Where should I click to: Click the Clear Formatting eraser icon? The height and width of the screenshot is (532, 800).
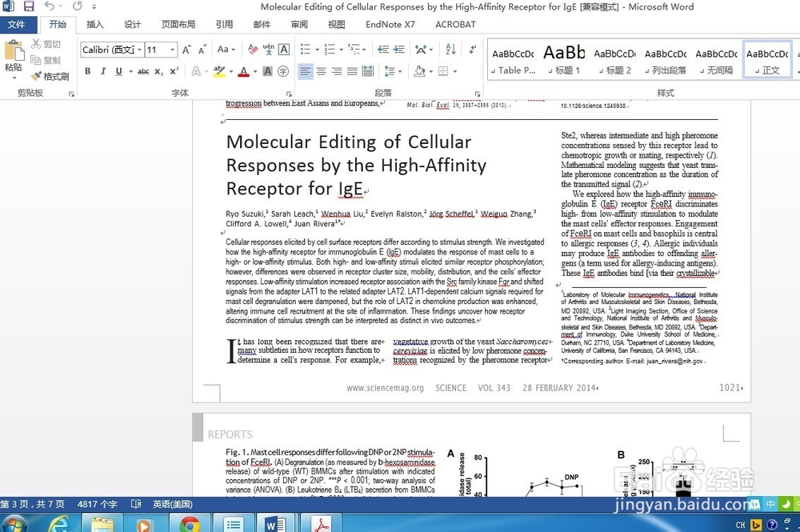point(253,50)
